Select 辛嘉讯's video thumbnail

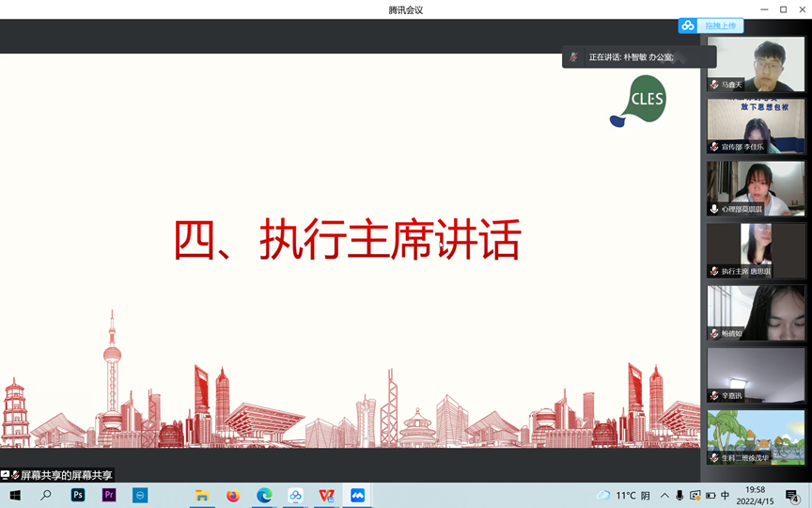[x=756, y=374]
